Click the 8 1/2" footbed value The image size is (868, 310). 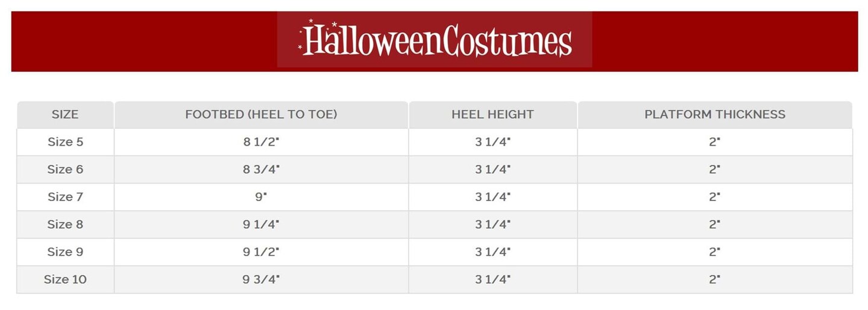pyautogui.click(x=261, y=142)
